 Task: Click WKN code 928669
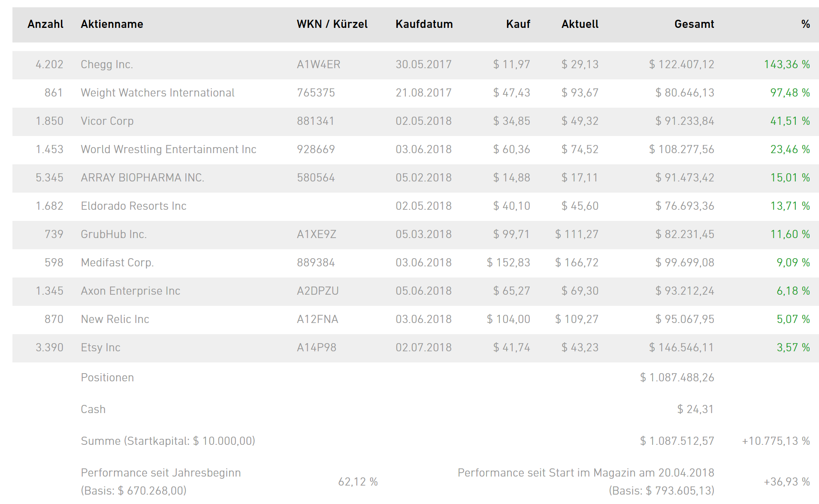pyautogui.click(x=316, y=149)
